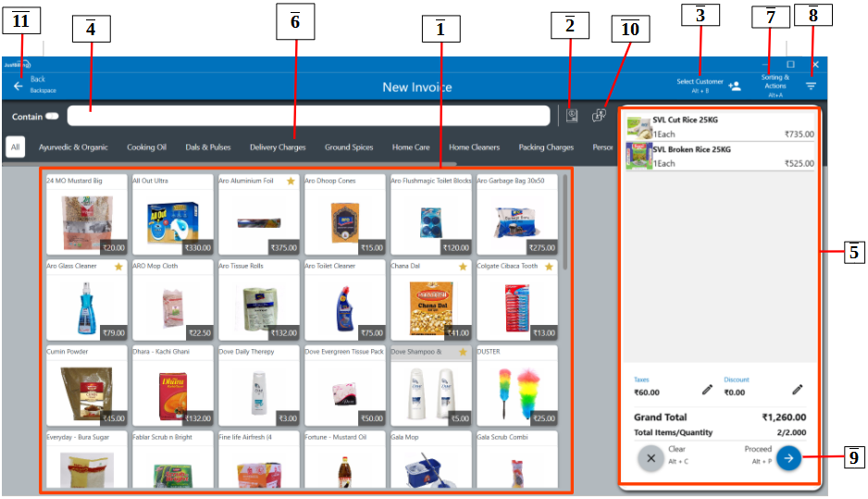Switch to the Home Care category
The width and height of the screenshot is (868, 499).
pyautogui.click(x=410, y=147)
